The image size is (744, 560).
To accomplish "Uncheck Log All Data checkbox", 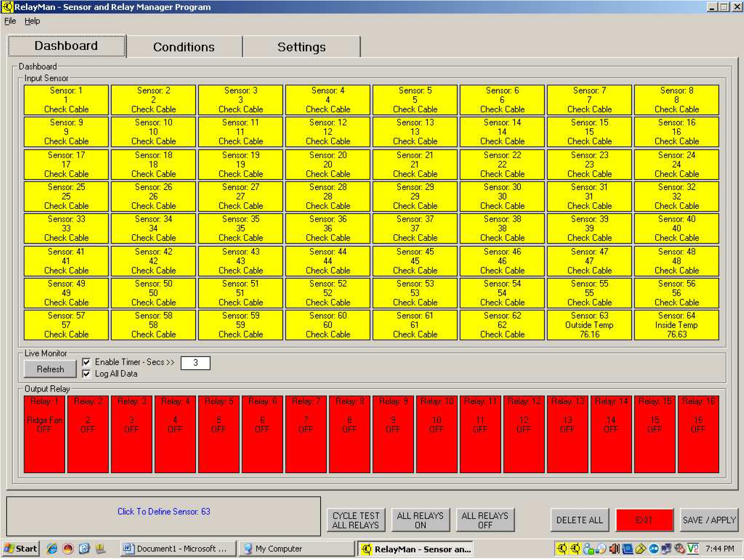I will point(86,374).
